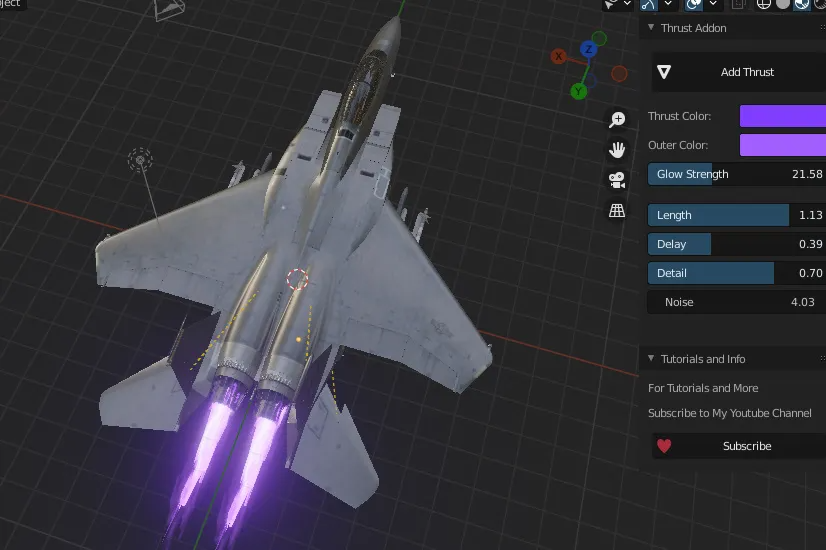826x550 pixels.
Task: Select solid viewport shading mode
Action: (783, 4)
